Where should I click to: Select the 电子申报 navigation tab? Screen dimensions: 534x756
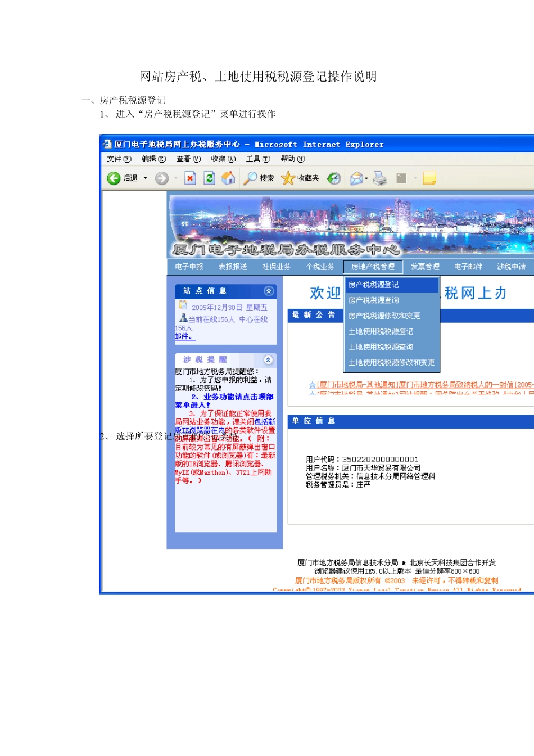pyautogui.click(x=189, y=267)
